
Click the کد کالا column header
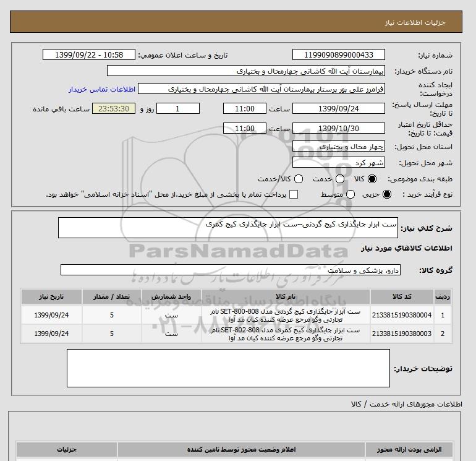[402, 296]
